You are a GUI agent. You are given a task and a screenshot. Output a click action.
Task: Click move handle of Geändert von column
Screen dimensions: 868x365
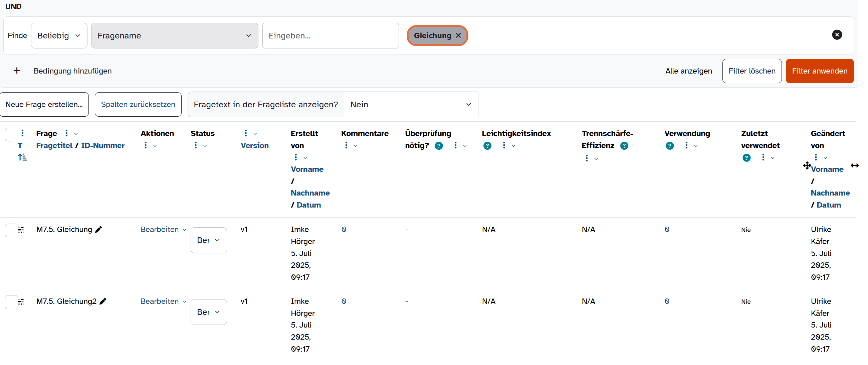pos(807,165)
